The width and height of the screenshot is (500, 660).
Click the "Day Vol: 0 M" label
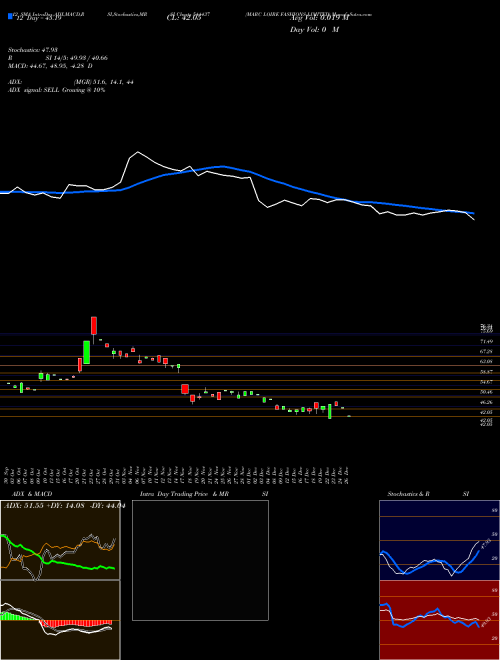pos(314,30)
